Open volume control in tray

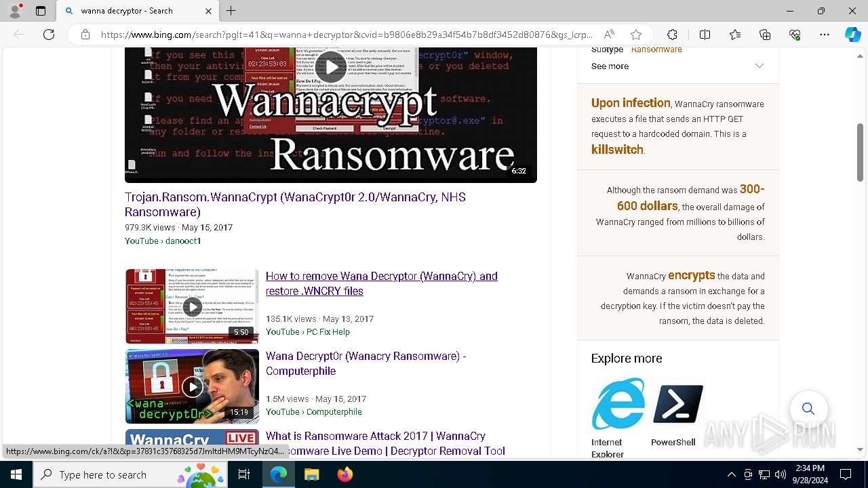[x=781, y=474]
